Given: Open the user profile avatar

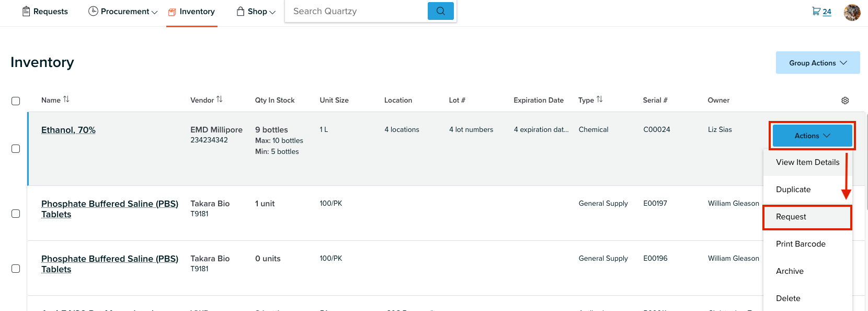Looking at the screenshot, I should coord(852,12).
